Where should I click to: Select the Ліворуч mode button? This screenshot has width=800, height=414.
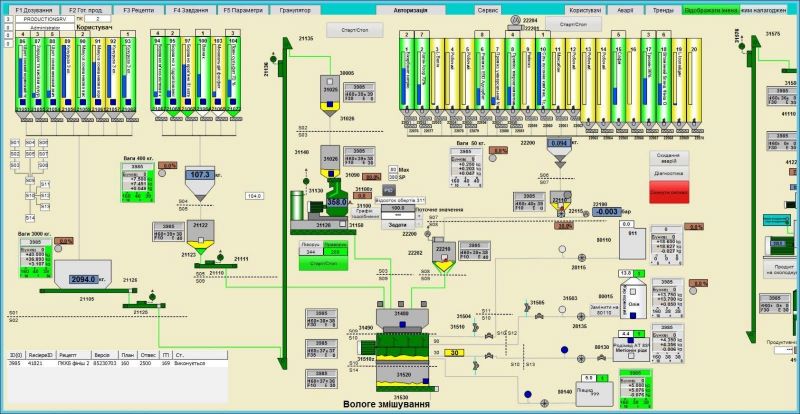pos(311,244)
